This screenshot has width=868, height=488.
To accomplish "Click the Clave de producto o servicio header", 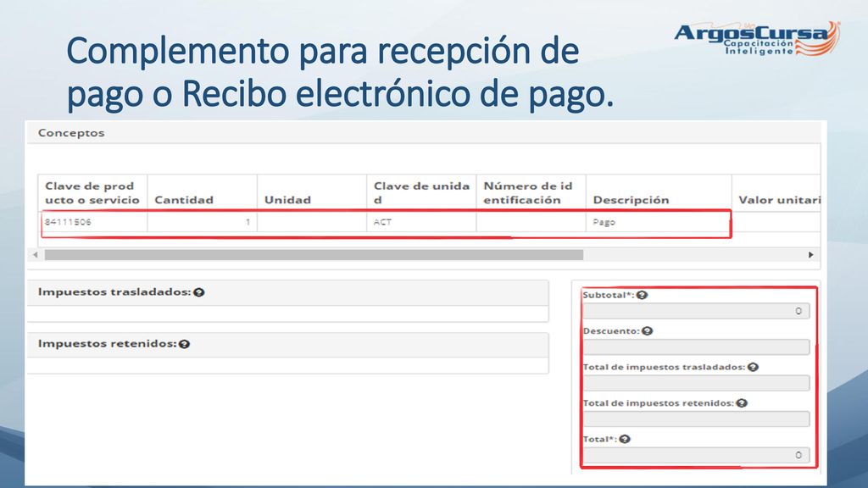I will (x=92, y=192).
